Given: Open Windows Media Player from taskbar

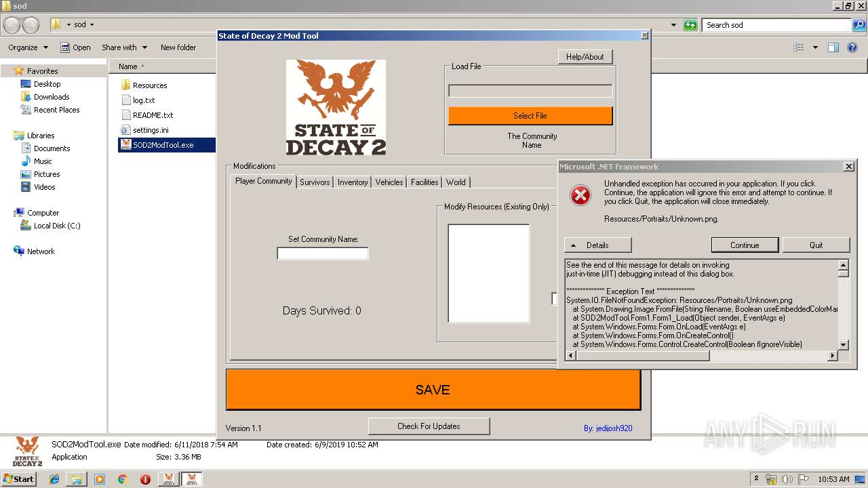Looking at the screenshot, I should point(100,479).
